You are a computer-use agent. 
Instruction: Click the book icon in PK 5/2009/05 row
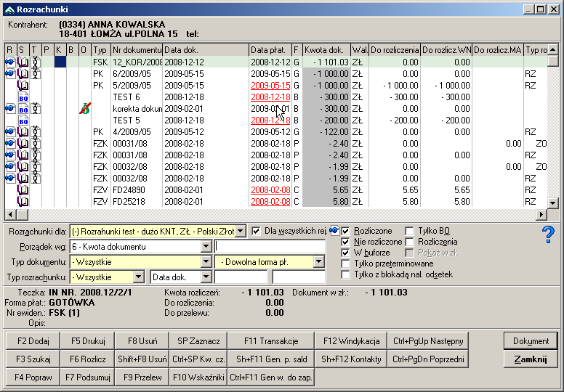[x=23, y=85]
